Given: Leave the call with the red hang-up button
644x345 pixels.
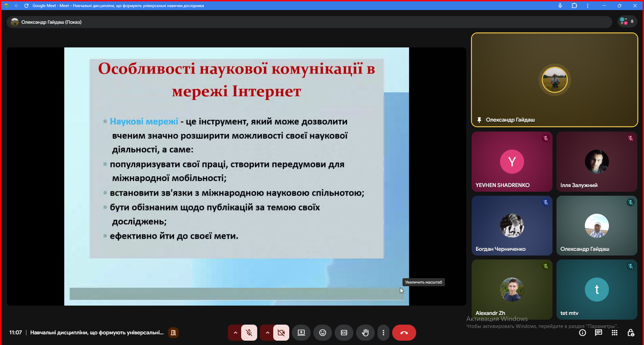Looking at the screenshot, I should point(404,333).
